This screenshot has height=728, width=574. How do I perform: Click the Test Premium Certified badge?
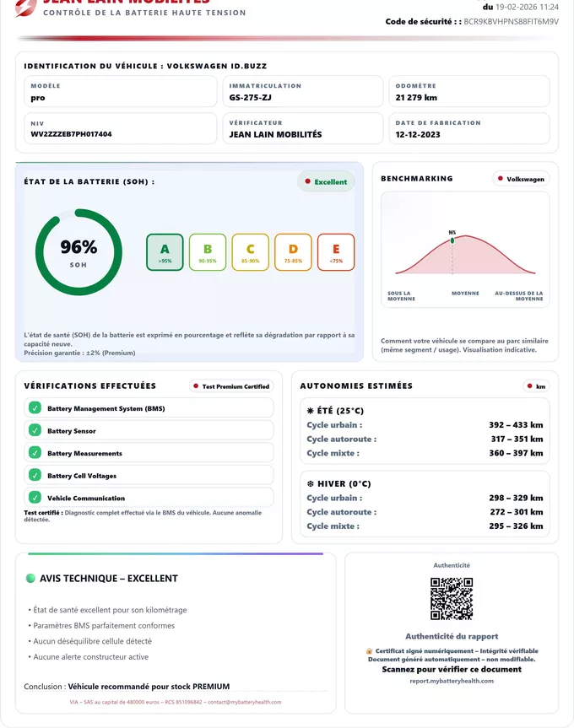[231, 386]
